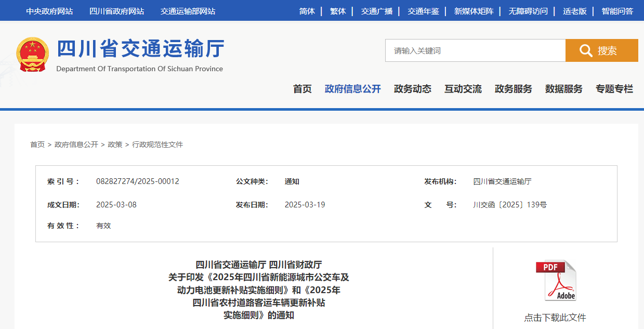Click the PDF Adobe download icon
Screen dimensions: 644x329
556,281
